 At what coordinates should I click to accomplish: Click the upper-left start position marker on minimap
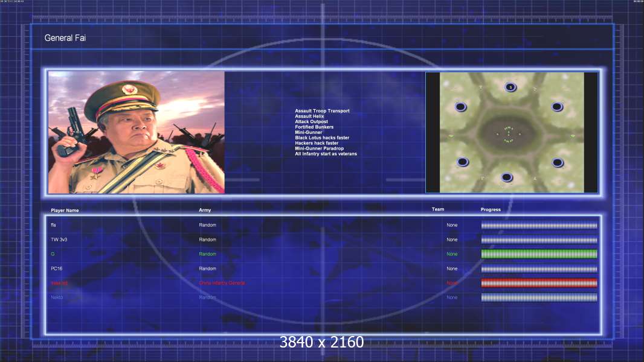pos(460,107)
